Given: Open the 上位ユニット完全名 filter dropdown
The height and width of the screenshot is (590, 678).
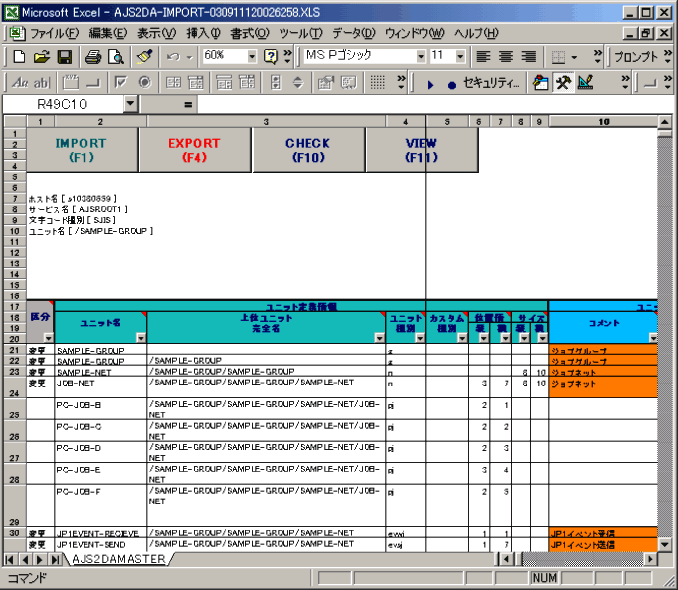Looking at the screenshot, I should click(x=379, y=338).
